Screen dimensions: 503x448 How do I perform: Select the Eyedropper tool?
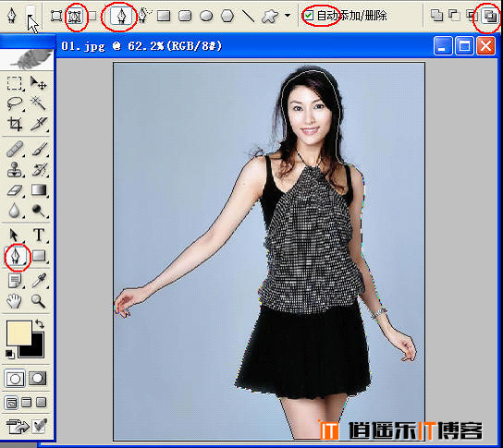point(39,281)
